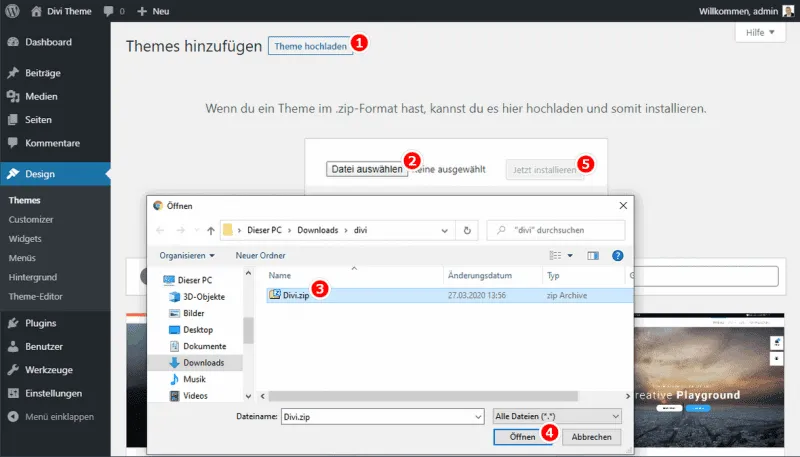Viewport: 800px width, 457px height.
Task: Expand address bar history dropdown
Action: 444,231
